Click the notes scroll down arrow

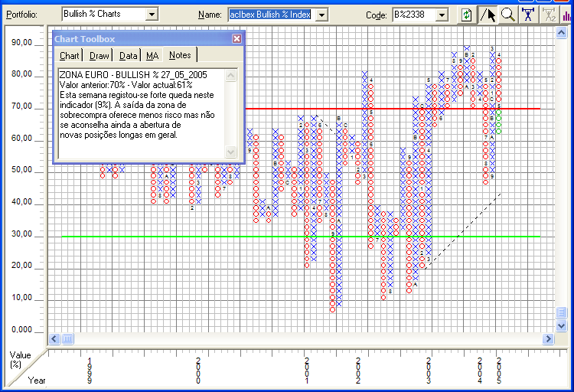coord(230,152)
